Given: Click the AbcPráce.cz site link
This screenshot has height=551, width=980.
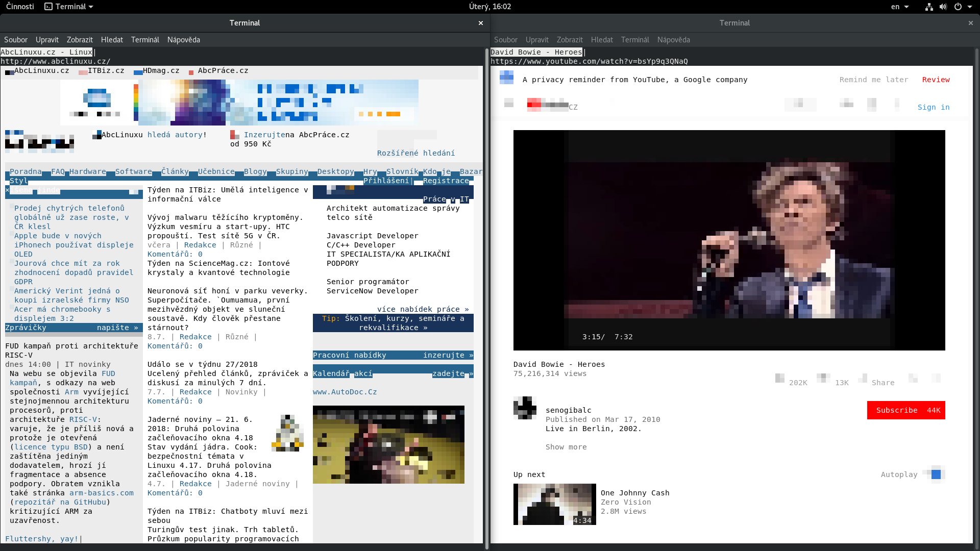Looking at the screenshot, I should tap(223, 71).
